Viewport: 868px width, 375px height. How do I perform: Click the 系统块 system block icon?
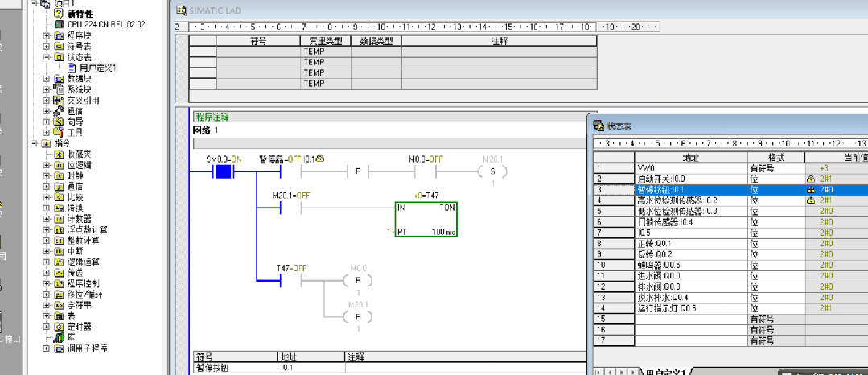click(60, 89)
